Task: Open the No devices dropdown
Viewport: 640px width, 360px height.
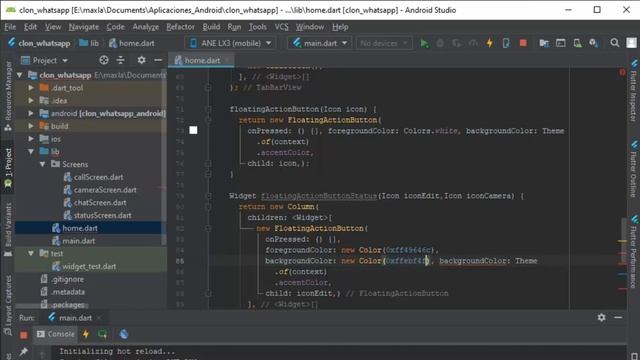Action: coord(384,43)
